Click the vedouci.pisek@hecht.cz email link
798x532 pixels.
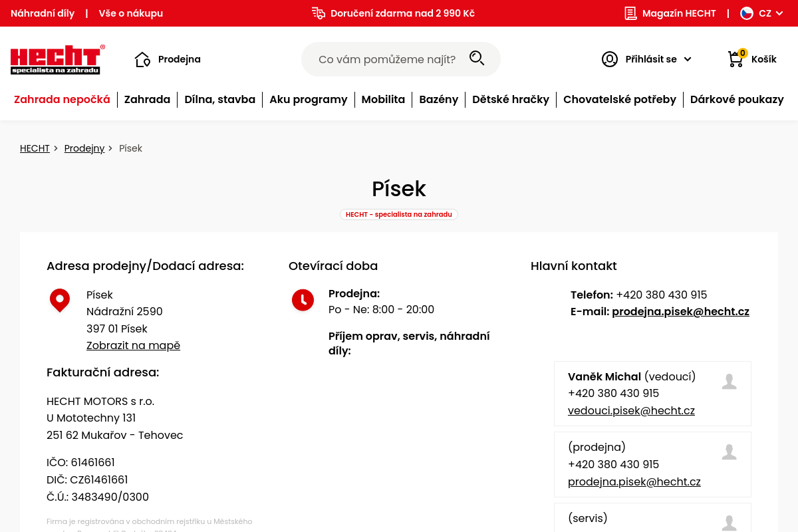[x=631, y=411]
